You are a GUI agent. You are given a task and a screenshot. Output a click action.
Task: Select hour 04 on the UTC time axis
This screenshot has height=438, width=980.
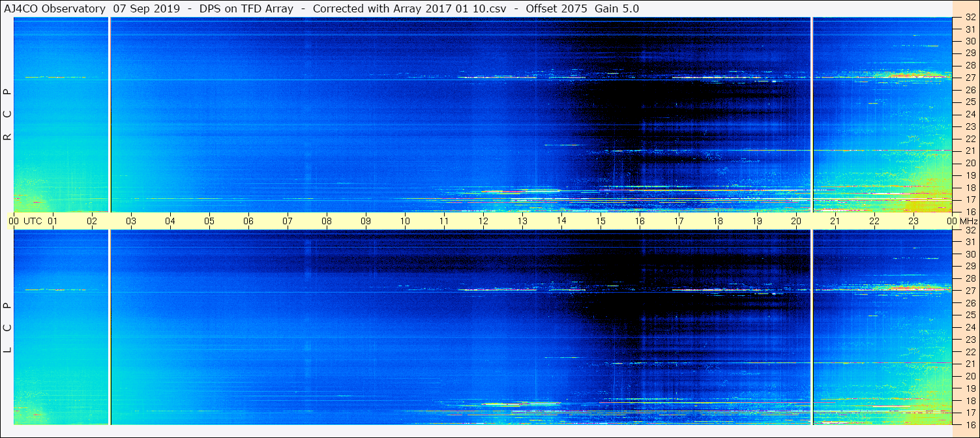pos(170,221)
